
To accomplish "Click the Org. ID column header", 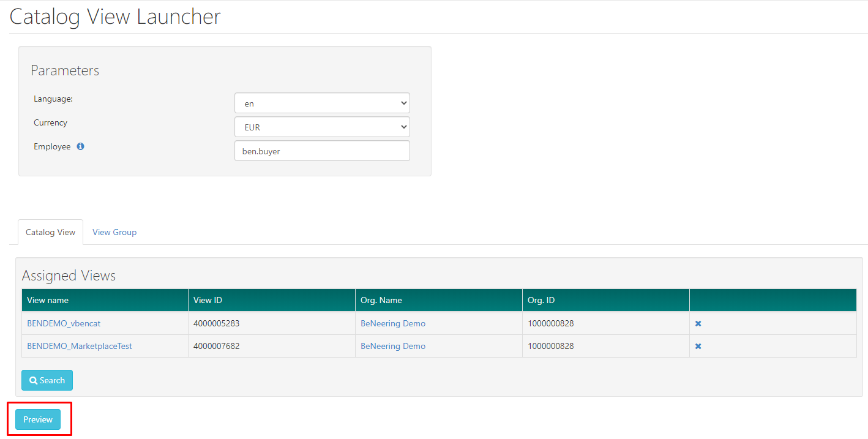I will [x=541, y=300].
